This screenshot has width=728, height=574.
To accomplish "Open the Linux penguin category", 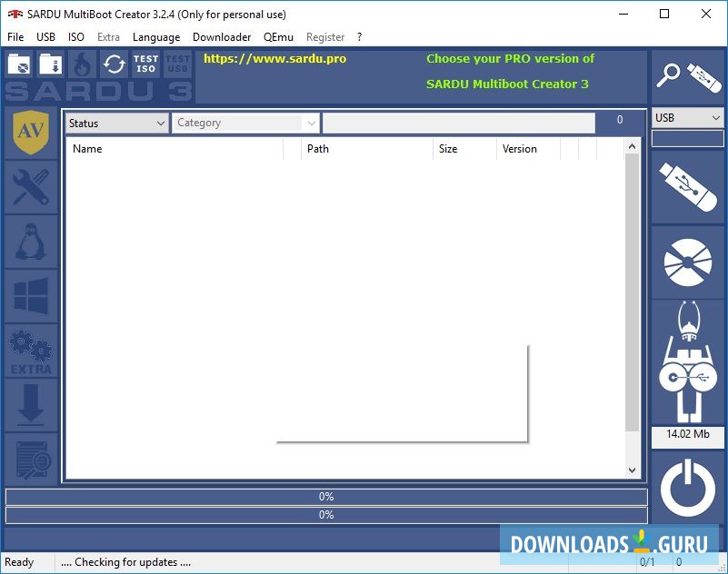I will [x=31, y=242].
